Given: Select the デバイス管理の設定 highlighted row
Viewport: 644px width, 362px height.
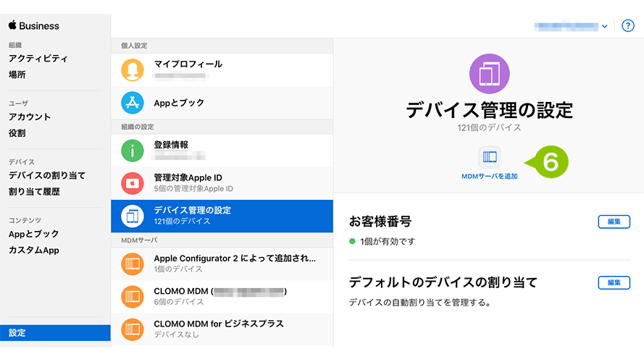Looking at the screenshot, I should (x=222, y=216).
